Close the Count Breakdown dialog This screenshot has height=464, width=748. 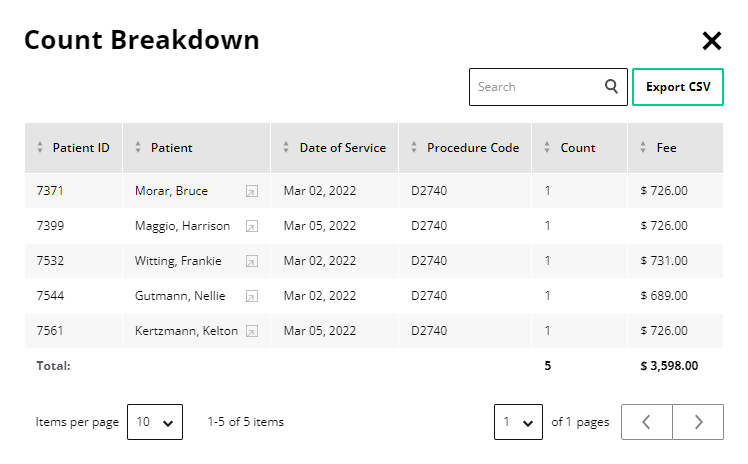click(711, 41)
